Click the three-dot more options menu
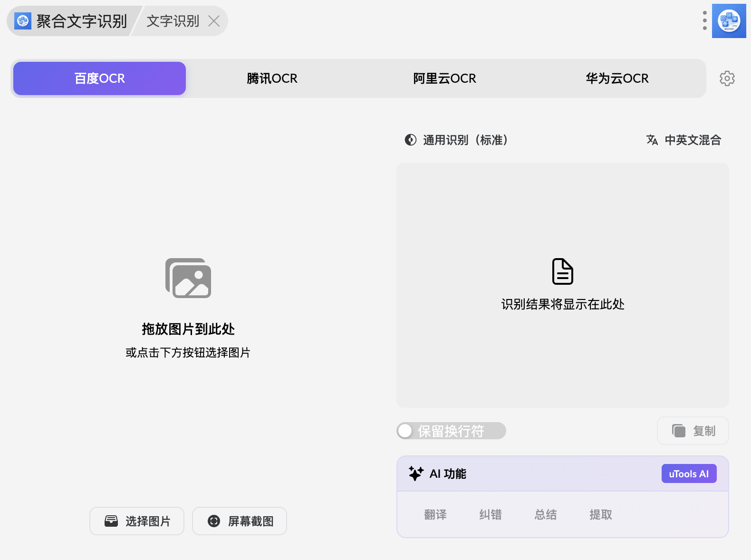The height and width of the screenshot is (560, 751). (x=704, y=21)
